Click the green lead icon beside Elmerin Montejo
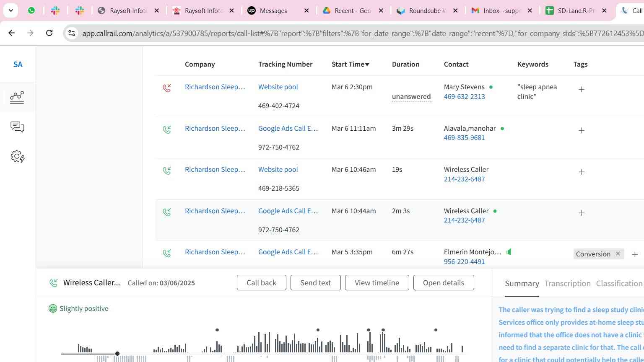This screenshot has height=362, width=644. click(x=509, y=252)
